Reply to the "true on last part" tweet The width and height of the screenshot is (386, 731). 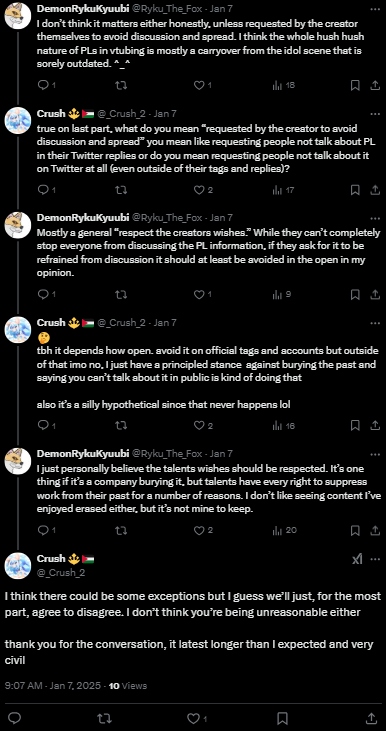coord(46,190)
